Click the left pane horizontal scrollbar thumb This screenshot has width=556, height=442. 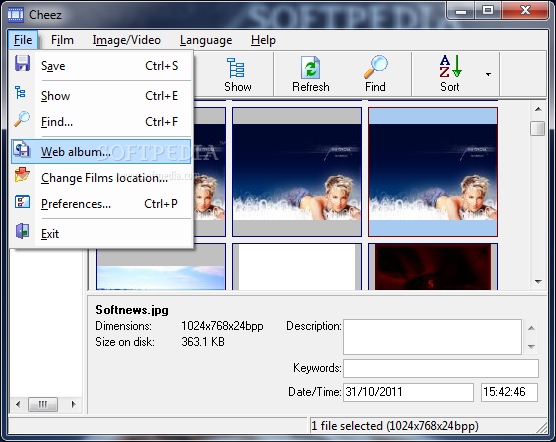[x=43, y=404]
